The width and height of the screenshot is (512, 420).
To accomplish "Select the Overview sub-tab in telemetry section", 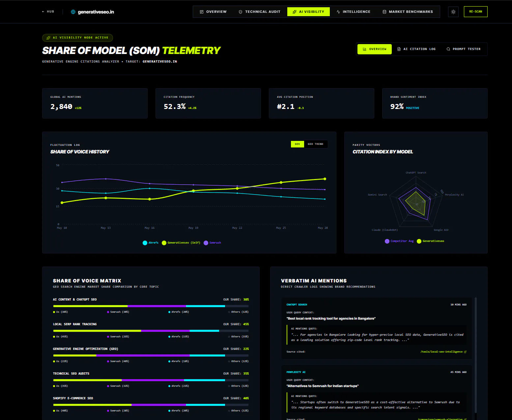I will click(375, 49).
